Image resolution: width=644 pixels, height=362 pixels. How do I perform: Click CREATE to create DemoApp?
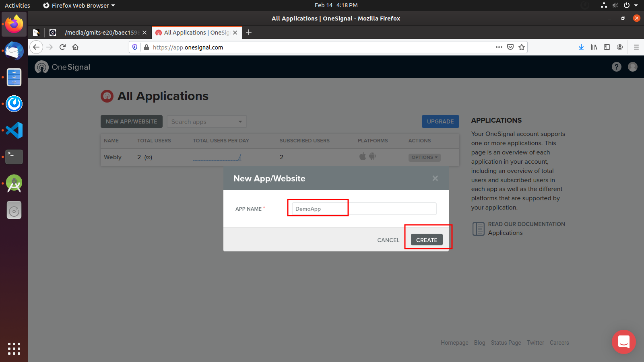(426, 240)
